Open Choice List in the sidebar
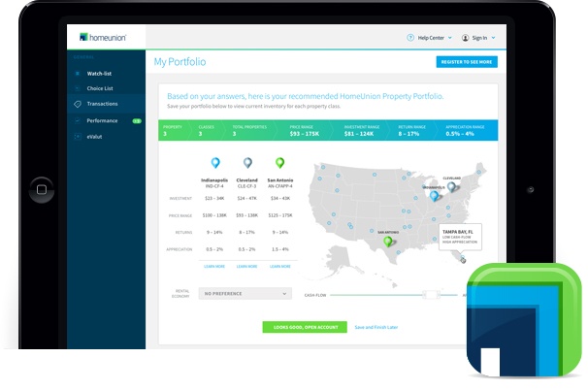Image resolution: width=588 pixels, height=390 pixels. 100,88
